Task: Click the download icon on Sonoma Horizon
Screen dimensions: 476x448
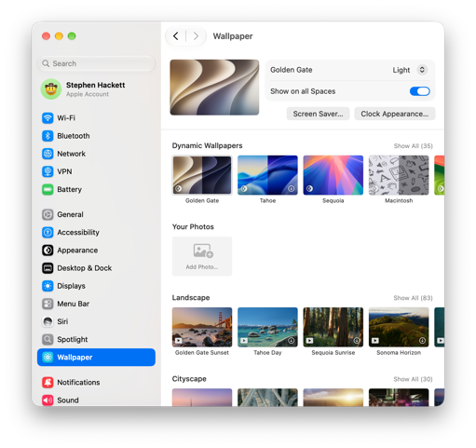Action: (422, 341)
